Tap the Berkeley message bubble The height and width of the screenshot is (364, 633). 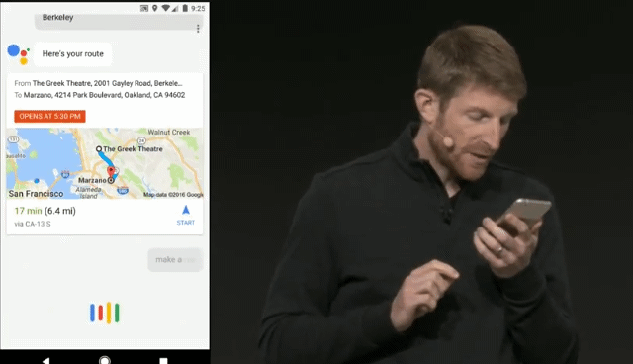[117, 22]
